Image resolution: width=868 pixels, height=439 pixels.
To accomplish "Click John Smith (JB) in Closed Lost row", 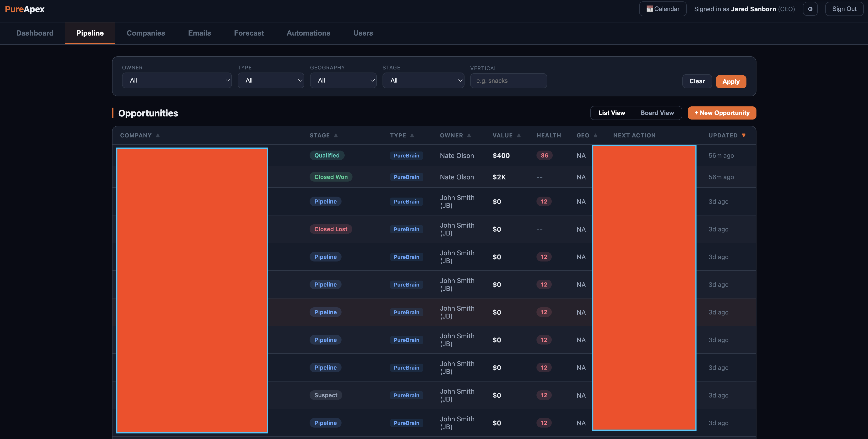I will pos(457,229).
